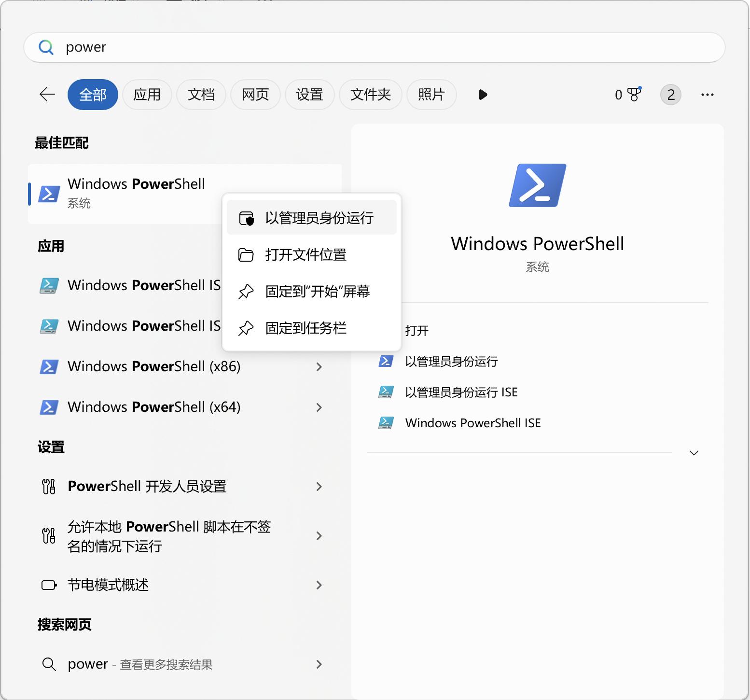Click the tools icon beside 允许本地 PowerShell 脚本

pyautogui.click(x=49, y=536)
